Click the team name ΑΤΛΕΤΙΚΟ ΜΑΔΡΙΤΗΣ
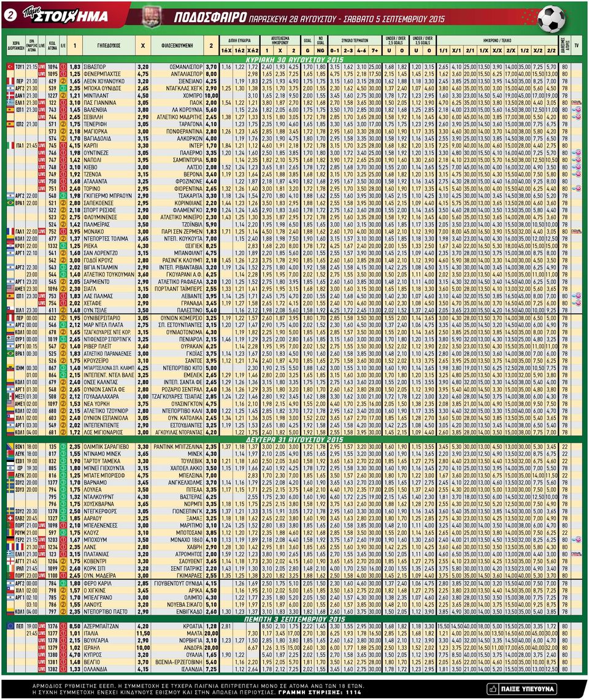589x700 pixels. click(x=180, y=117)
